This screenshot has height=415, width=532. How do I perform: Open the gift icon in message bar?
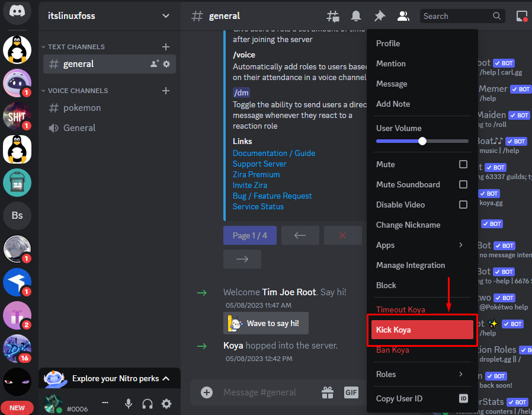click(x=328, y=392)
